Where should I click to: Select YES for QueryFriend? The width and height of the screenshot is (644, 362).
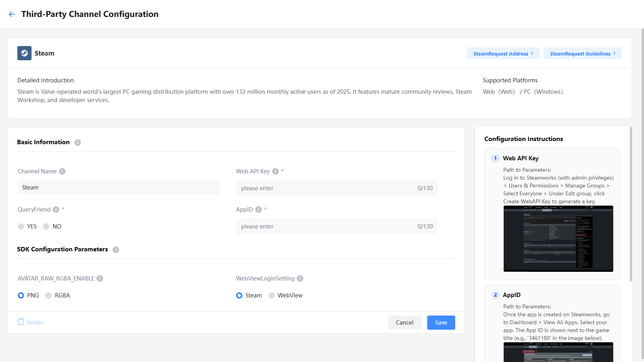click(x=21, y=226)
